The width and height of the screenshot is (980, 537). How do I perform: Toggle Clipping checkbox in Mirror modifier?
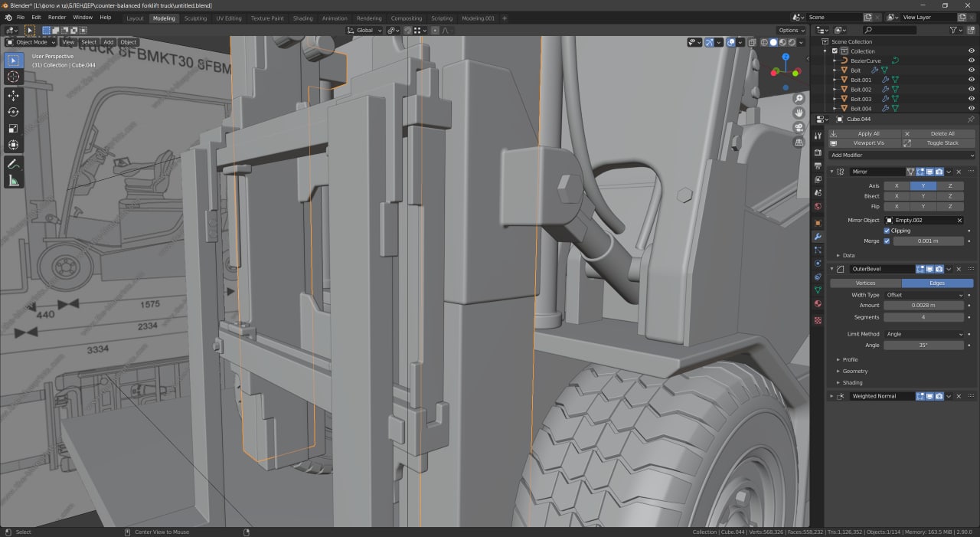(x=887, y=231)
